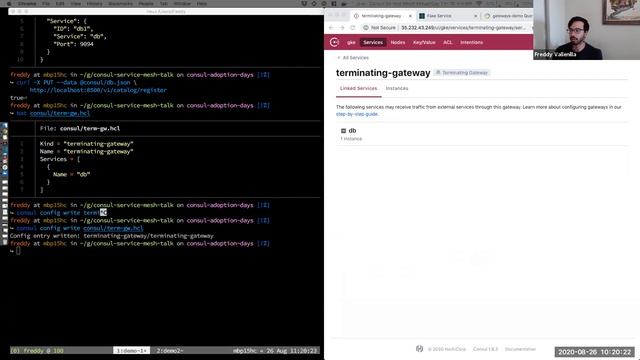The image size is (640, 360).
Task: Reload the browser page
Action: click(x=353, y=28)
